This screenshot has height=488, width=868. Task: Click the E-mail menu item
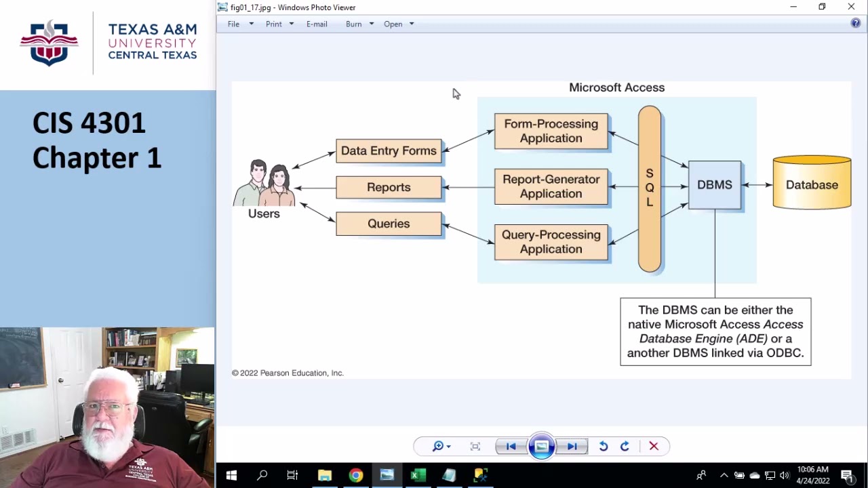(317, 24)
